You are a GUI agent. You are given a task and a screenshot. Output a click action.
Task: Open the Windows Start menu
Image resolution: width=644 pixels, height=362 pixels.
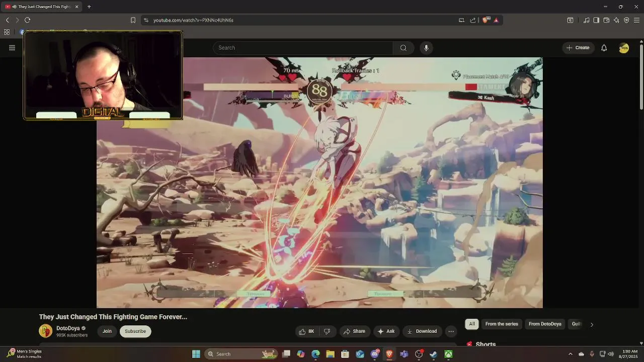[x=196, y=354]
